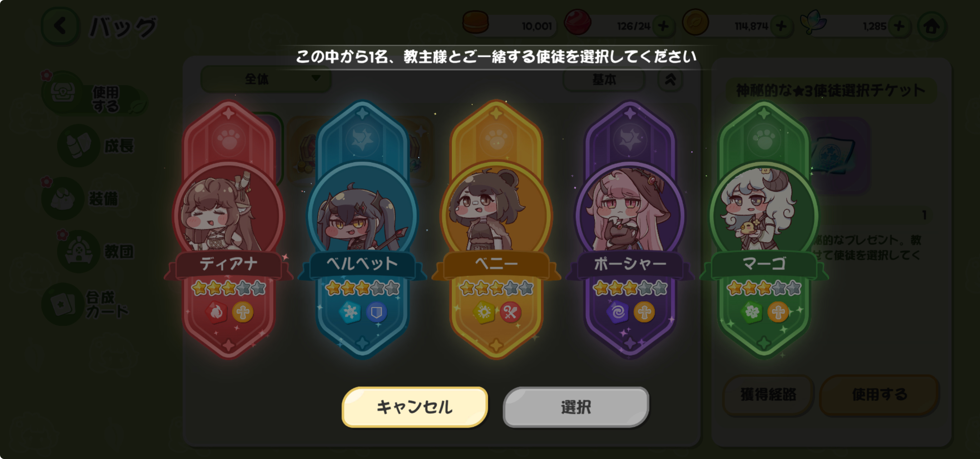Click the gray 選択 confirm button
980x459 pixels.
coord(576,407)
